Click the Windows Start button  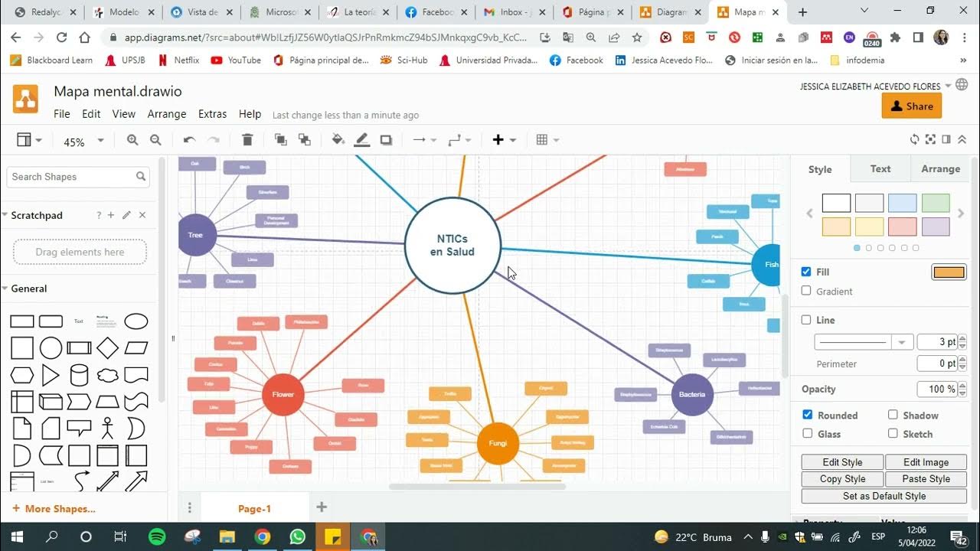[16, 536]
